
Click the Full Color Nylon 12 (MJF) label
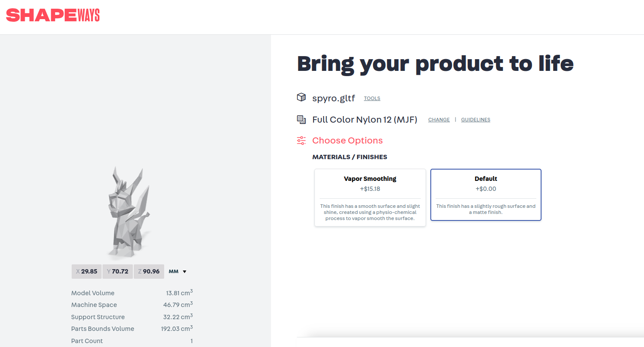pos(365,120)
